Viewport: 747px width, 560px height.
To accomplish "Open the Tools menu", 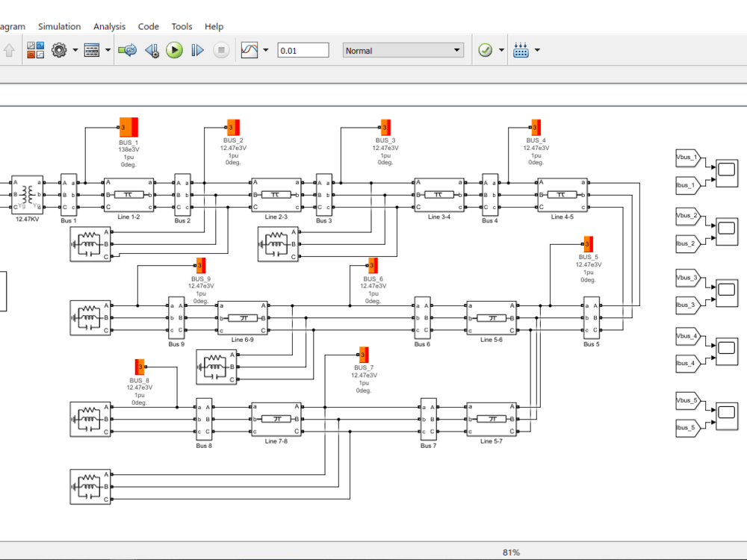I will (x=182, y=27).
